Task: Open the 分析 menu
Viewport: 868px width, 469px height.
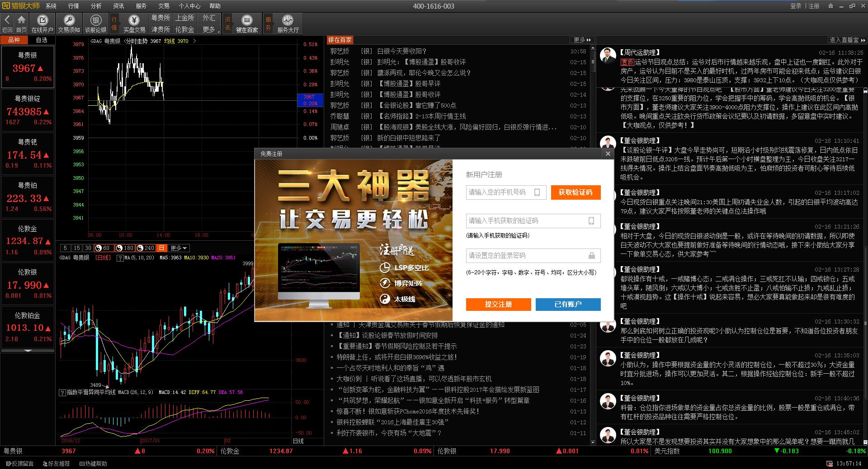Action: (x=96, y=6)
